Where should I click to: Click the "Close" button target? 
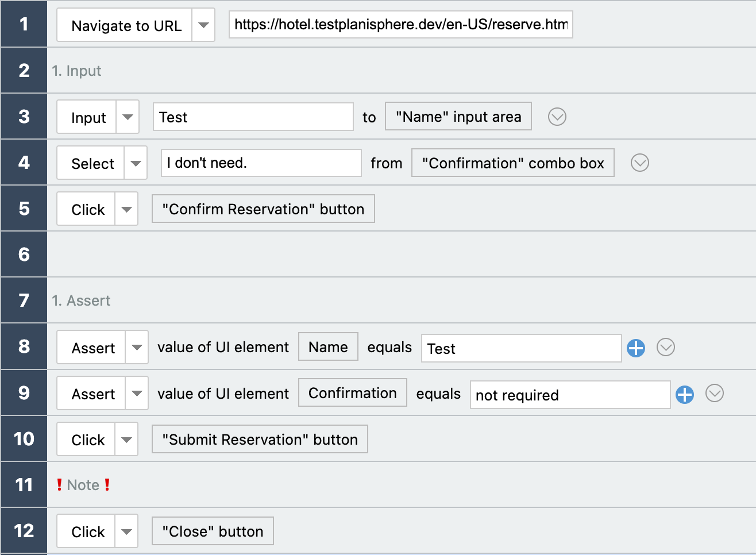coord(212,531)
